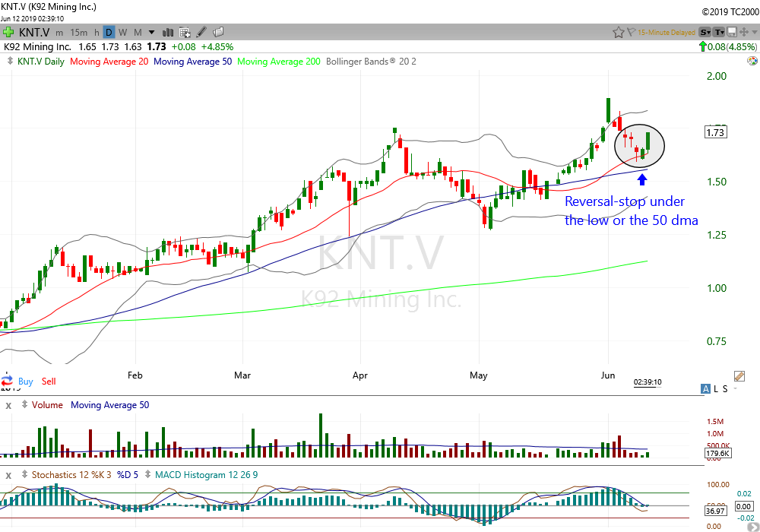Viewport: 760px width, 532px height.
Task: Star KNT.V as a favorite
Action: [618, 33]
